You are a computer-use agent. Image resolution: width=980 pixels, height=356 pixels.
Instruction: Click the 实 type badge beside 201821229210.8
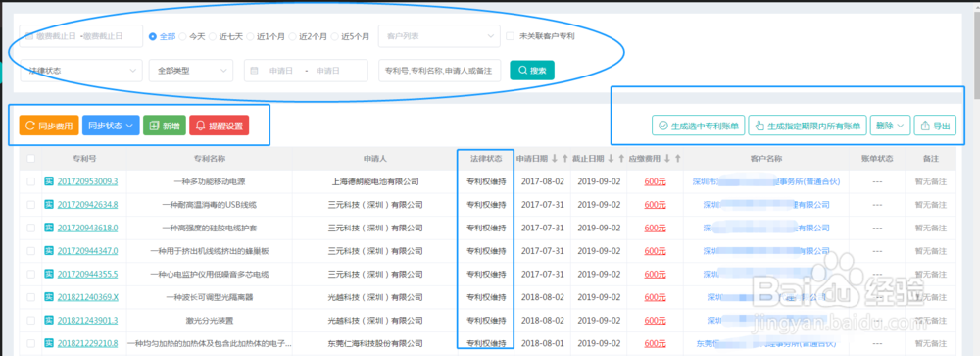pyautogui.click(x=49, y=343)
